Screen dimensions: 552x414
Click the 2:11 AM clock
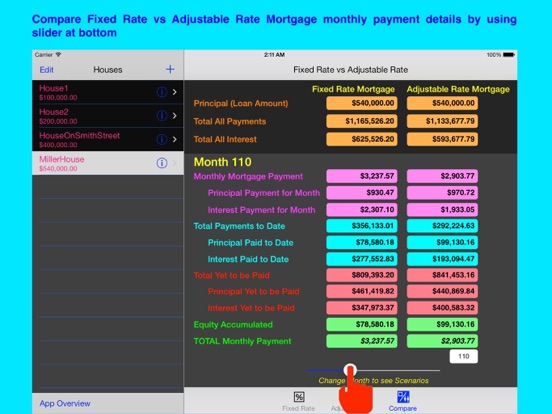pyautogui.click(x=274, y=55)
